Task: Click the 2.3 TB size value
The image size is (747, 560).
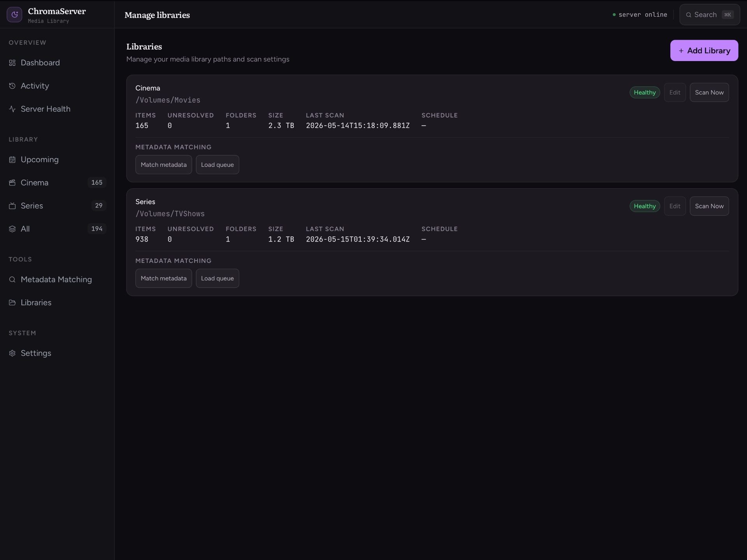Action: pos(281,126)
